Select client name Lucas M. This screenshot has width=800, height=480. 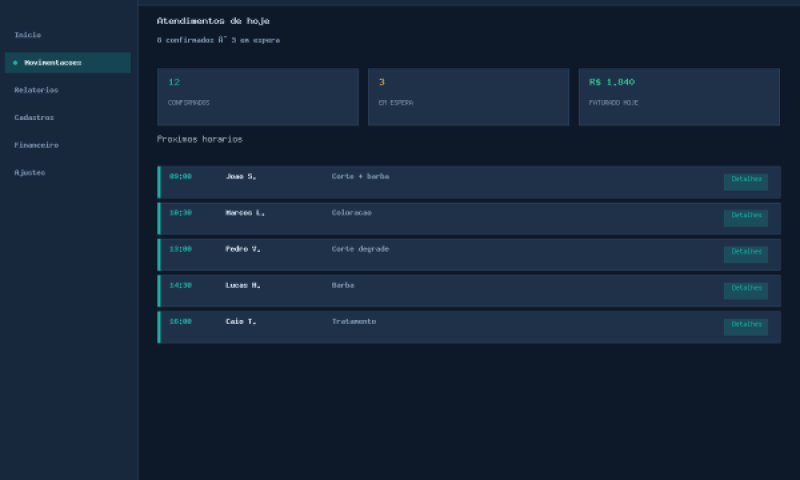(x=243, y=285)
